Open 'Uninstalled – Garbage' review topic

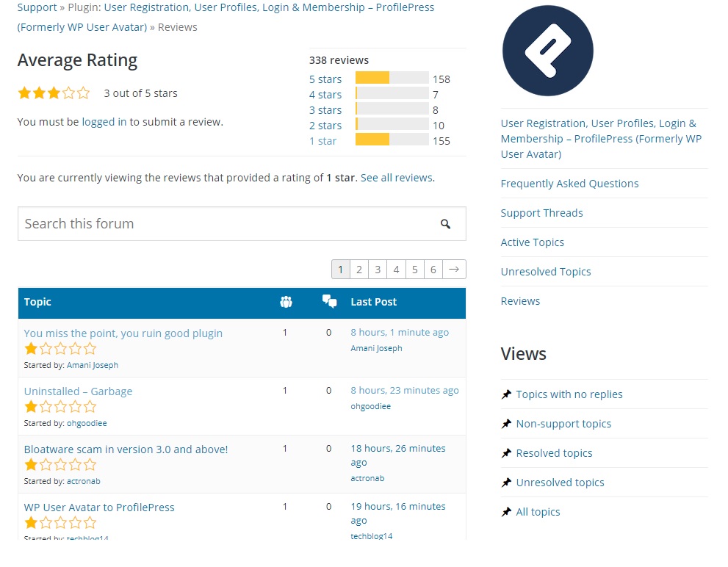(x=78, y=391)
